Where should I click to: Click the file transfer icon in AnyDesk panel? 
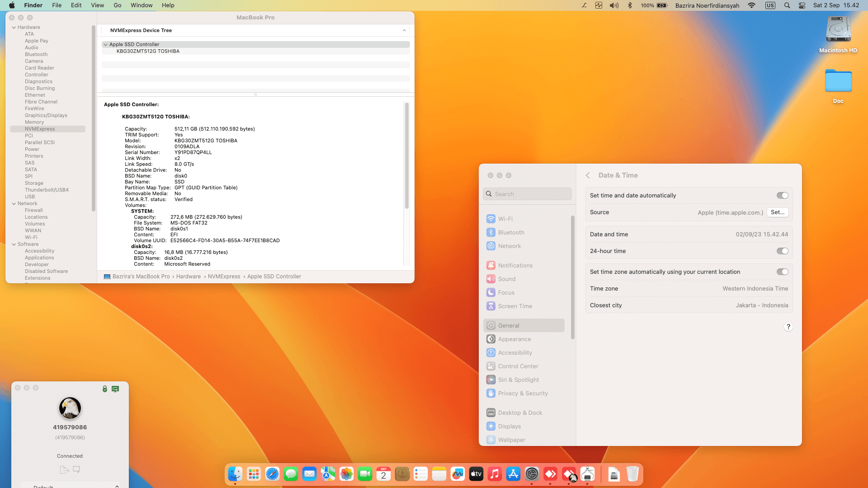tap(64, 470)
